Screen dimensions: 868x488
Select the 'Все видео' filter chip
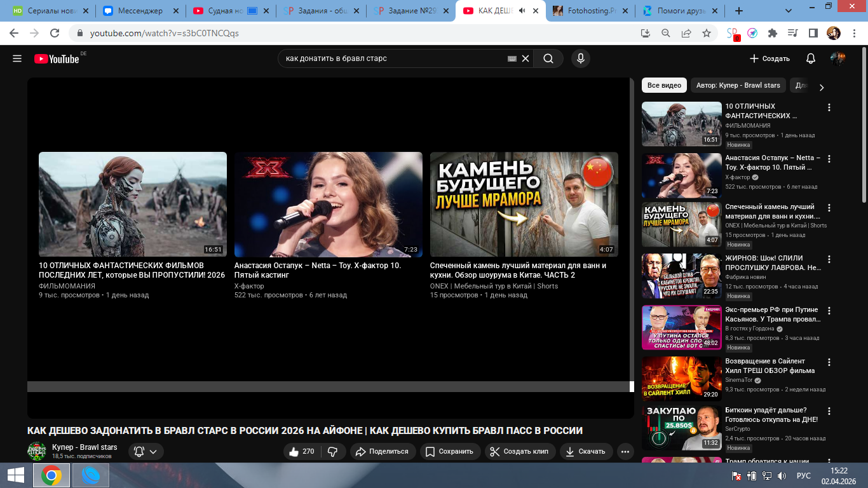tap(664, 85)
